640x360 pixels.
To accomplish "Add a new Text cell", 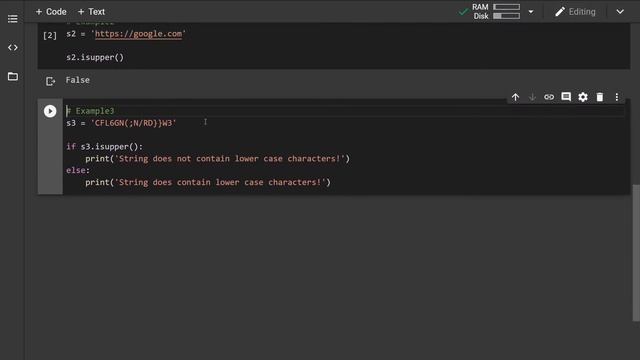I will pyautogui.click(x=91, y=12).
